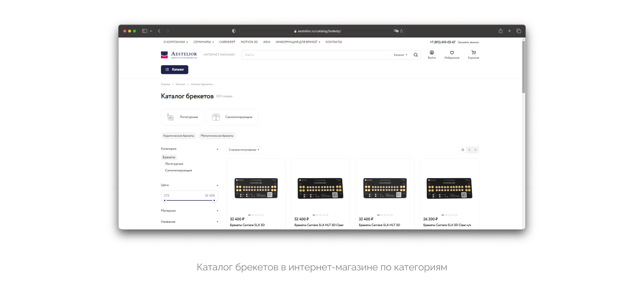The image size is (644, 288).
Task: Open Самолигирующие category card
Action: pyautogui.click(x=233, y=117)
